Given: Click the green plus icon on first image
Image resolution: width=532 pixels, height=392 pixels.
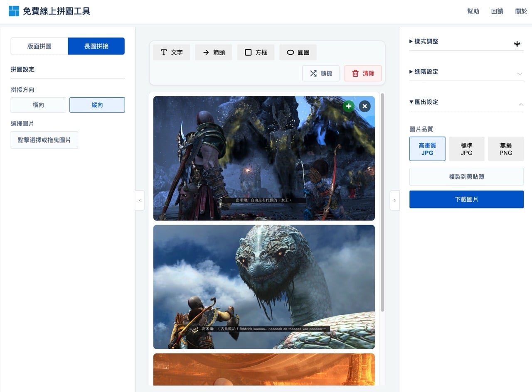Looking at the screenshot, I should click(x=349, y=106).
